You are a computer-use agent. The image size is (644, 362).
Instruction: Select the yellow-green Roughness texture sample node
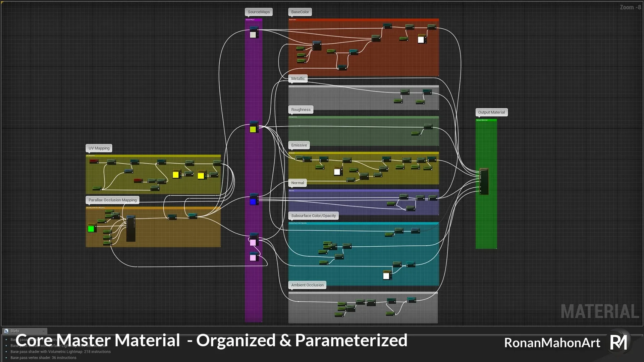[254, 128]
